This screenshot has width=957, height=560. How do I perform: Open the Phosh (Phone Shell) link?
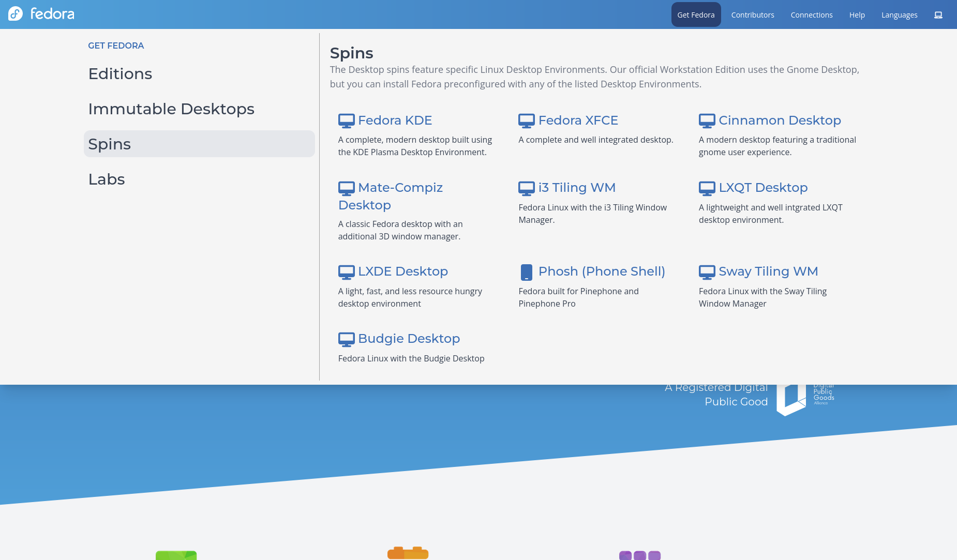[x=602, y=271]
